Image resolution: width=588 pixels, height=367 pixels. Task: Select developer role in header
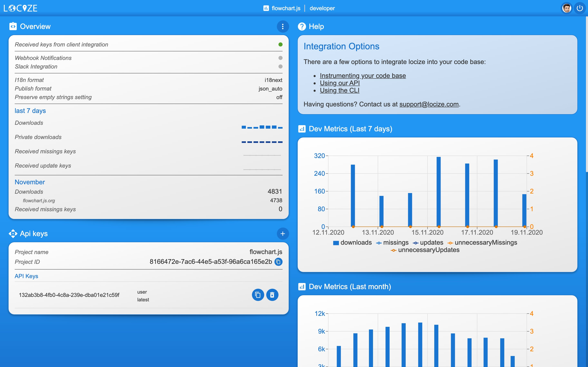[322, 8]
